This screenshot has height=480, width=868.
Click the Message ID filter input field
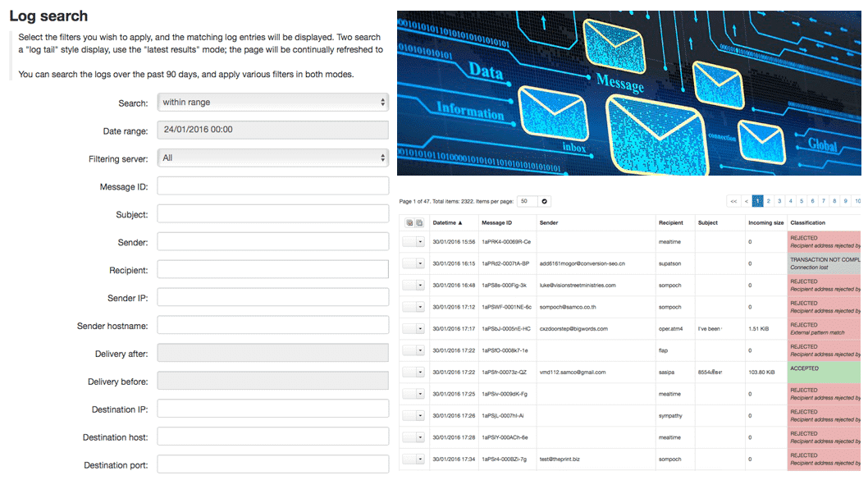coord(273,186)
